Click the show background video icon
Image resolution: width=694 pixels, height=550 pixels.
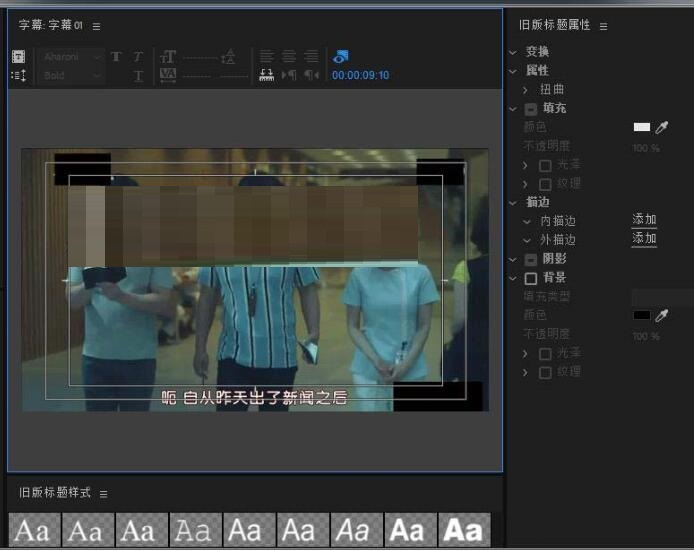click(341, 57)
